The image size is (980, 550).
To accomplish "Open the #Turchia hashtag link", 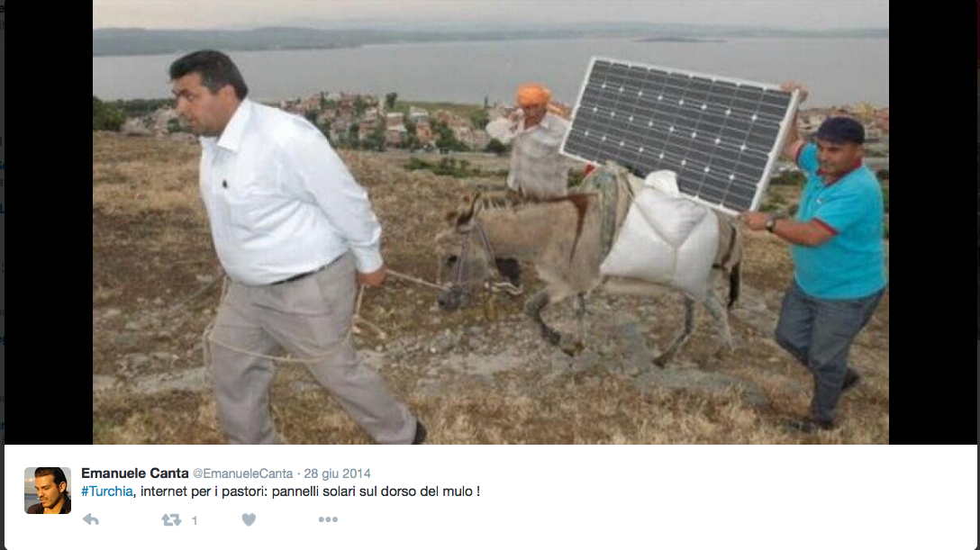I will pos(107,491).
